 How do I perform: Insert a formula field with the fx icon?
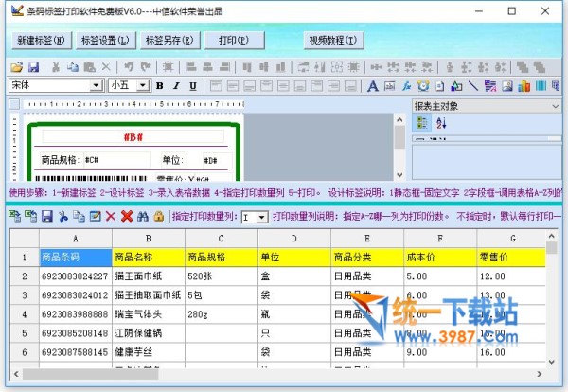click(x=406, y=86)
